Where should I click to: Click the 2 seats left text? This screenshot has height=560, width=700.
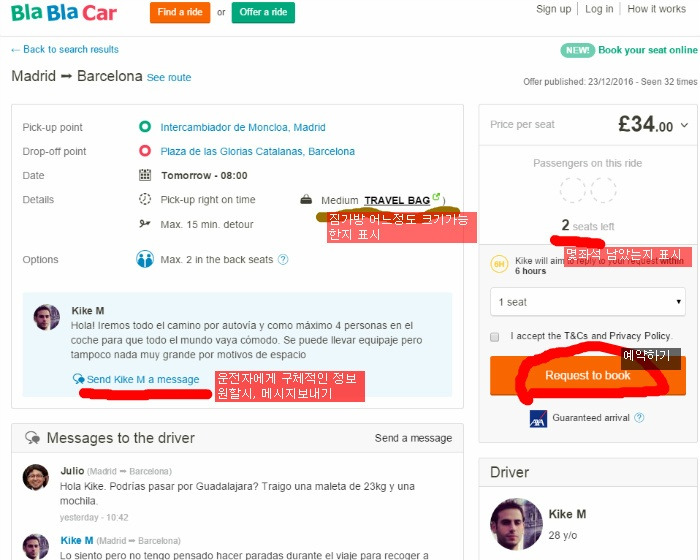[x=588, y=226]
